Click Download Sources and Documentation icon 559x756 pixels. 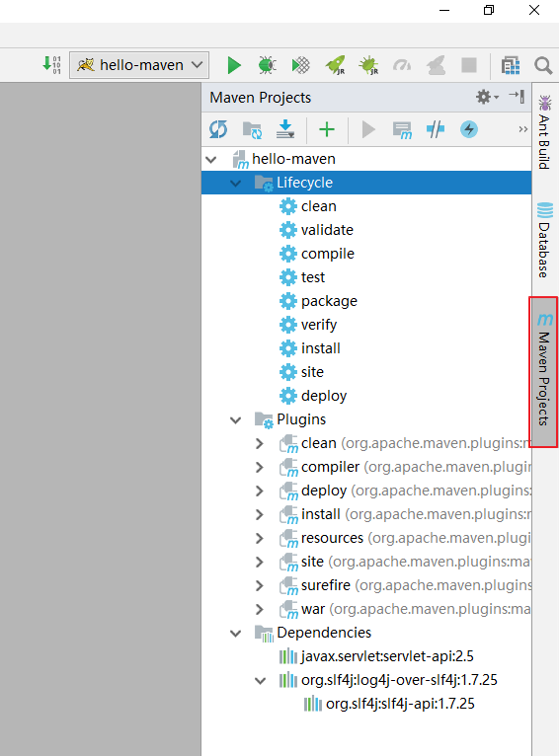(285, 129)
